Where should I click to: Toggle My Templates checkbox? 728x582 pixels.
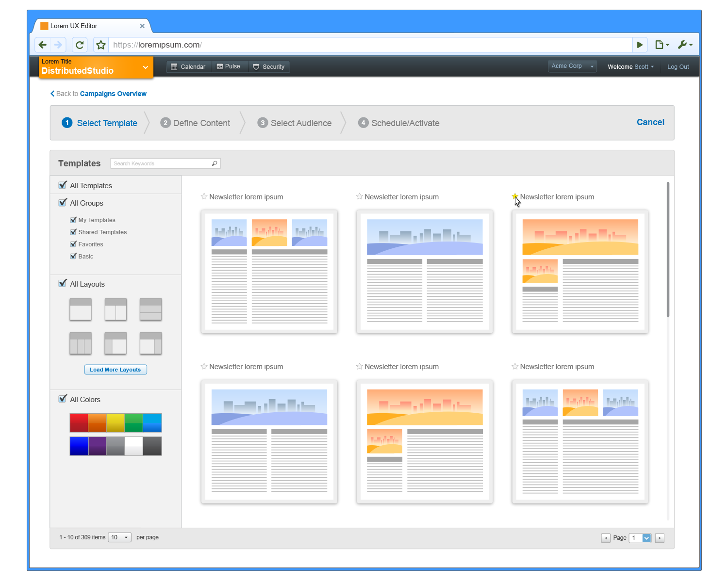[x=73, y=220]
